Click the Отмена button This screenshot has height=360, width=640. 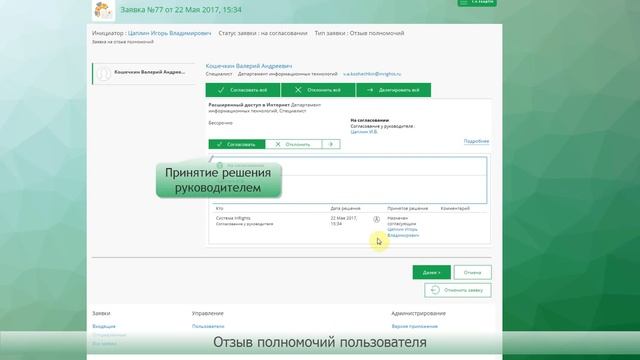(x=472, y=272)
